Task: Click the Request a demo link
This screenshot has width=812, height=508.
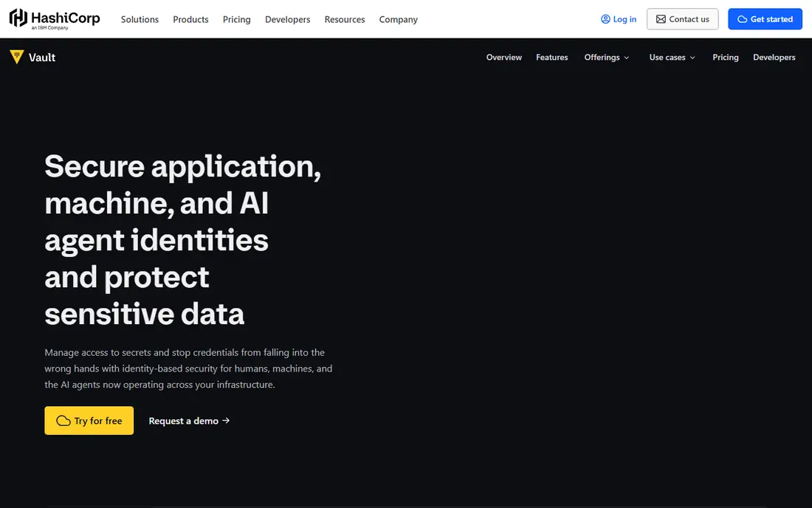Action: pyautogui.click(x=189, y=420)
